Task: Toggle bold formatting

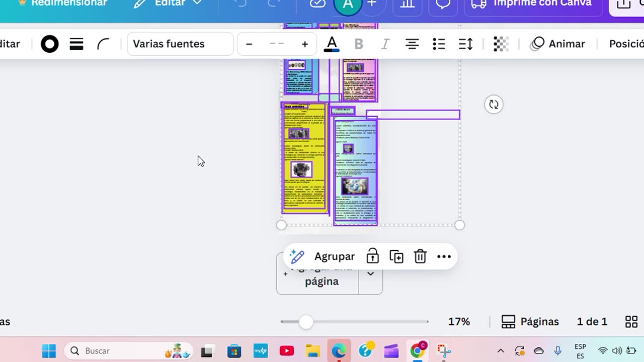Action: point(359,44)
